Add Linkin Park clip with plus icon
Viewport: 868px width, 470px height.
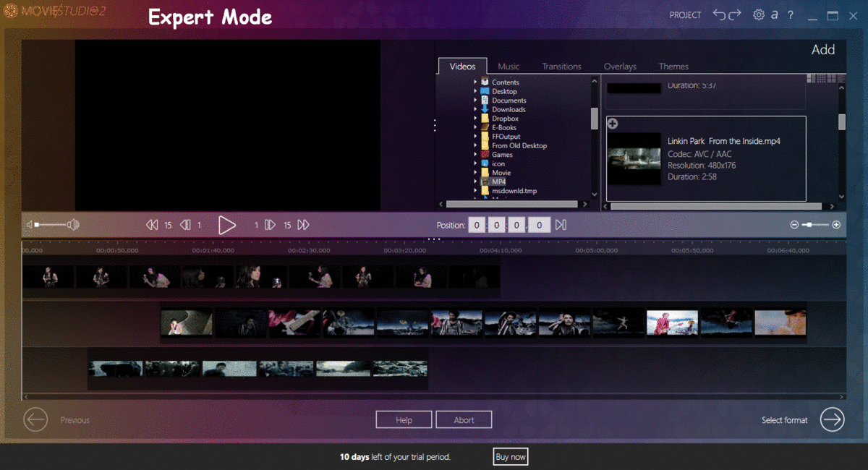point(613,124)
